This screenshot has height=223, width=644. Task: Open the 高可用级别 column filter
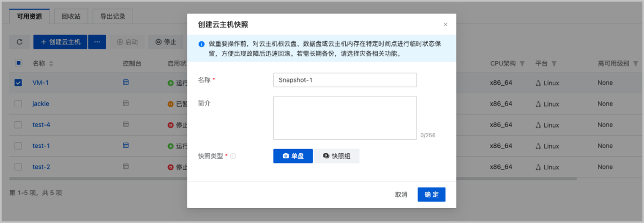pyautogui.click(x=634, y=64)
